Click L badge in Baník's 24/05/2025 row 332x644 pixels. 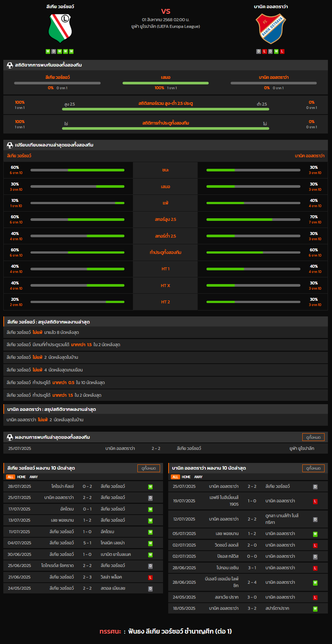pos(315,598)
